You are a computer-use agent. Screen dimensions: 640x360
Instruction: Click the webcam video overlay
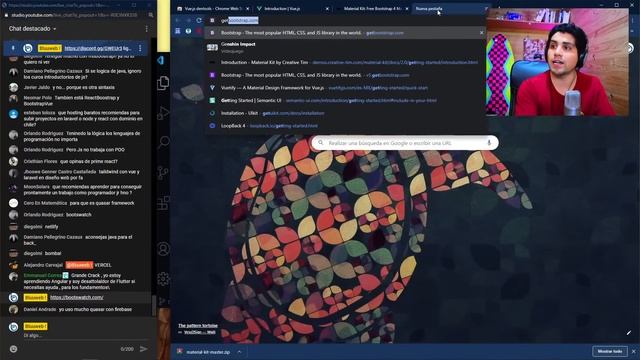click(558, 62)
